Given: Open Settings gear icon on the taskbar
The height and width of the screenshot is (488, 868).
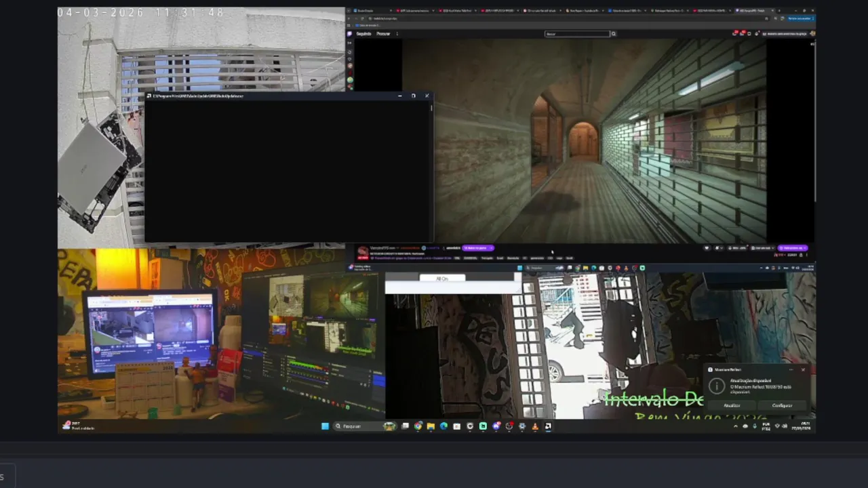Looking at the screenshot, I should pyautogui.click(x=522, y=426).
